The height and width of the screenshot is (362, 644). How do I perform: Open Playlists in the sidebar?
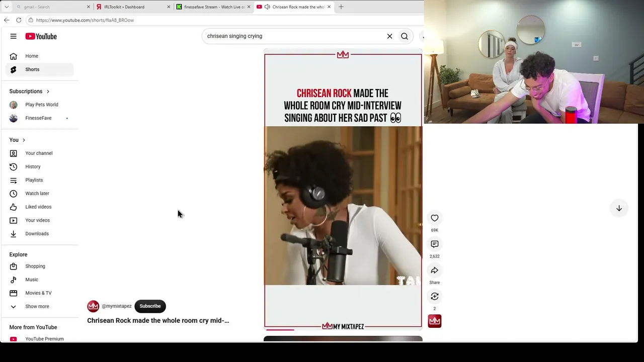point(40,180)
